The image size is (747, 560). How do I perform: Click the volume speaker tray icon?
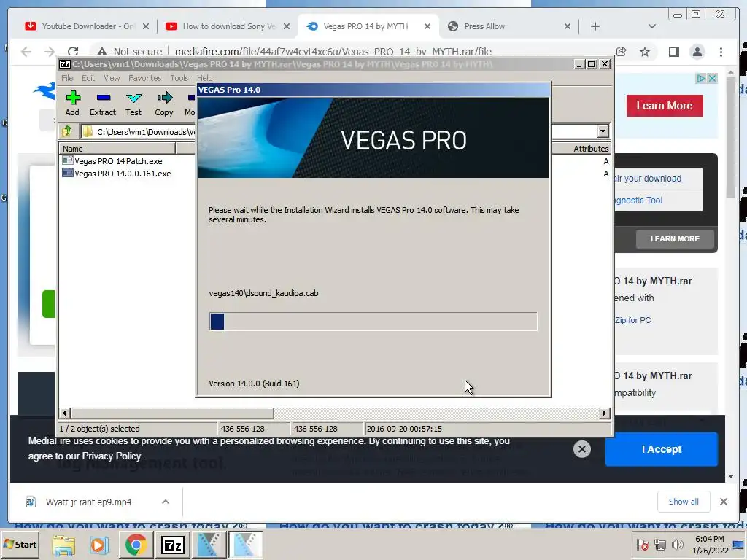(x=677, y=544)
